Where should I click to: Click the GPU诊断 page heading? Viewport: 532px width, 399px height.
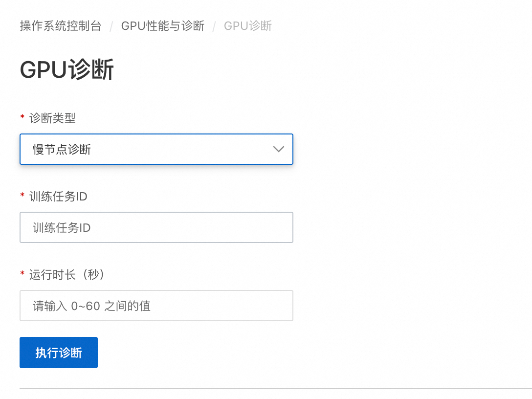(x=67, y=70)
